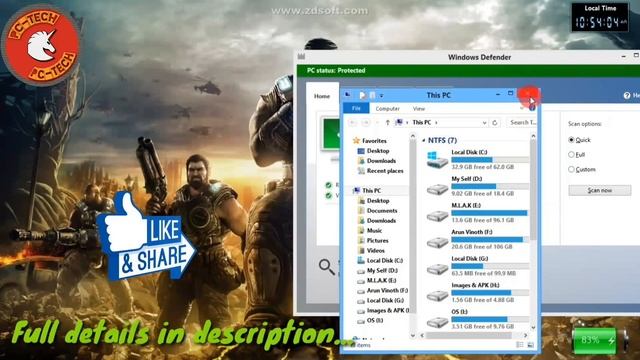Viewport: 640px width, 360px height.
Task: Select the Quick scan radio button
Action: [x=571, y=140]
